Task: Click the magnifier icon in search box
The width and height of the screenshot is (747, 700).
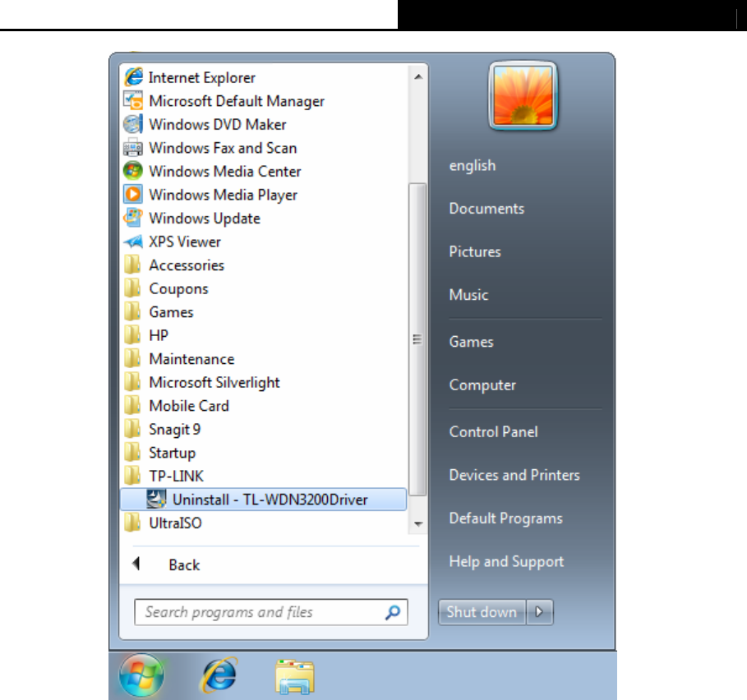Action: pyautogui.click(x=393, y=612)
